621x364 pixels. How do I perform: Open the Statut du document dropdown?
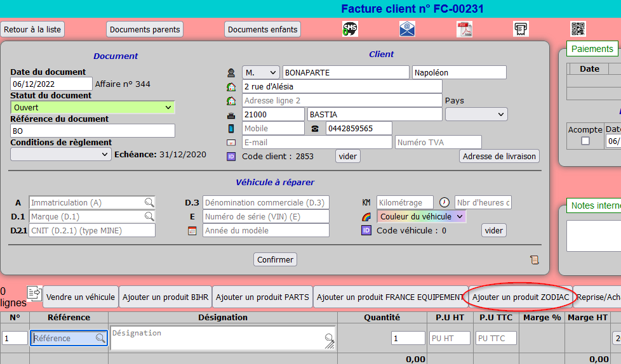(93, 108)
